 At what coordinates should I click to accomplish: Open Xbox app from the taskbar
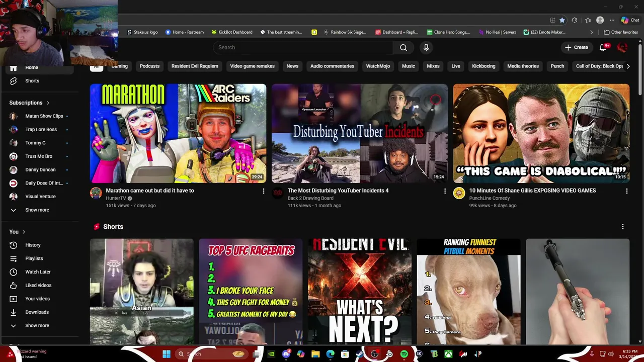[x=448, y=354]
